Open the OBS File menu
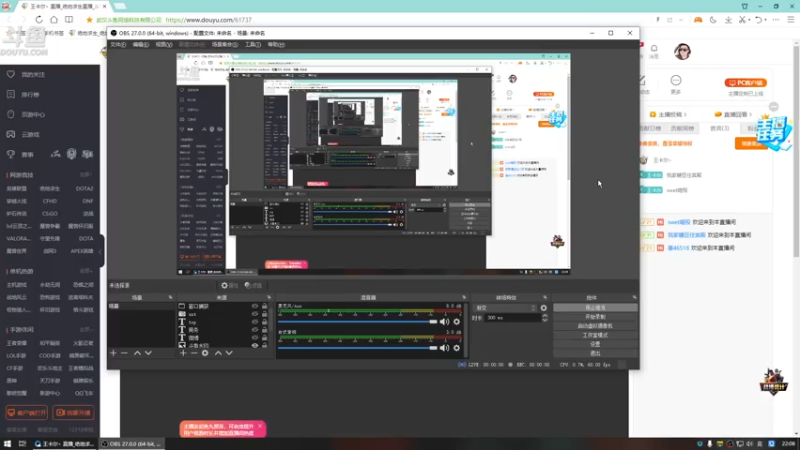Image resolution: width=800 pixels, height=450 pixels. pyautogui.click(x=118, y=45)
